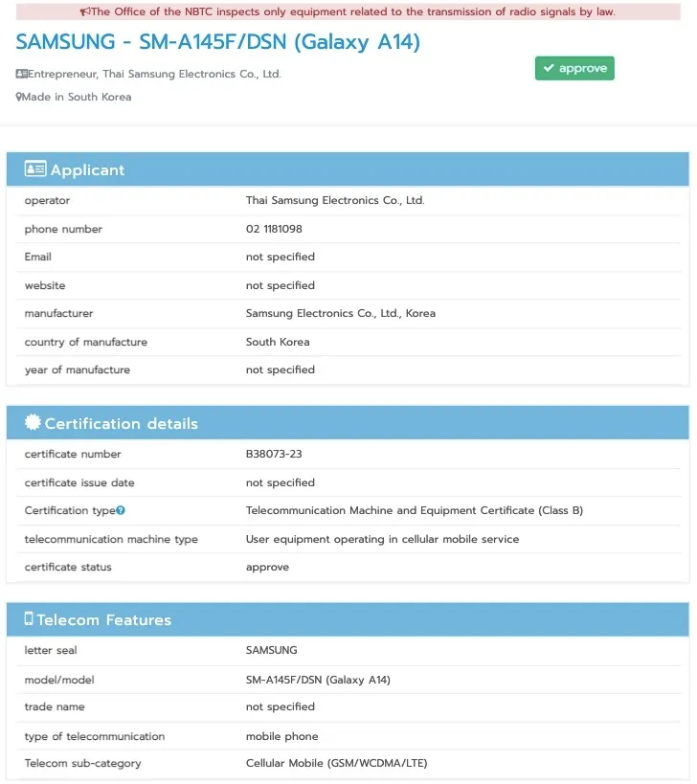Select the phone number 02 1181098 field

pos(274,229)
